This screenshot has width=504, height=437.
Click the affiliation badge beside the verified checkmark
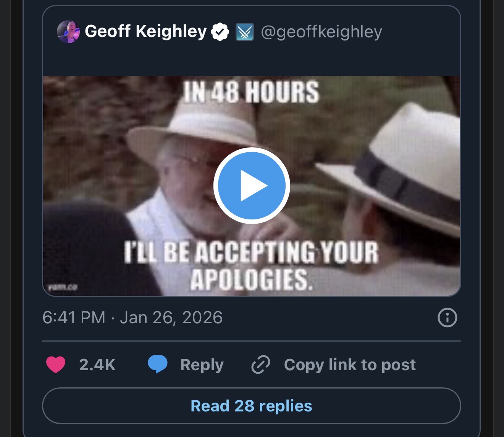coord(244,32)
